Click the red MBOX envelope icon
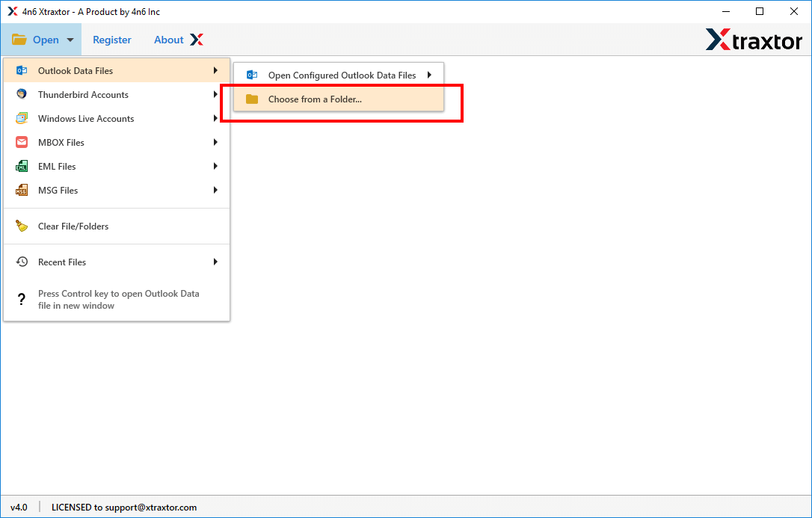 (21, 142)
